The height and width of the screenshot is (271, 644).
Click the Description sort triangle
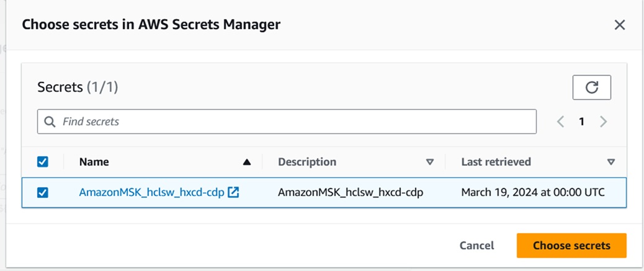pyautogui.click(x=430, y=162)
